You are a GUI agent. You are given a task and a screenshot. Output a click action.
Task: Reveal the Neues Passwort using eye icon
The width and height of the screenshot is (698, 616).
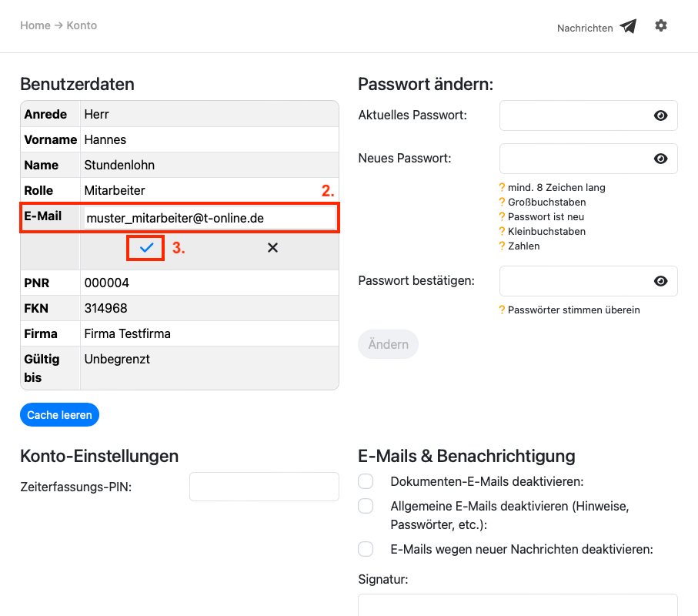coord(660,159)
